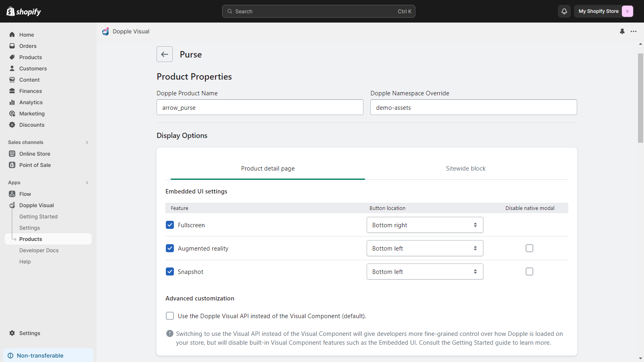This screenshot has width=644, height=362.
Task: Click the Orders icon in sidebar
Action: (12, 46)
